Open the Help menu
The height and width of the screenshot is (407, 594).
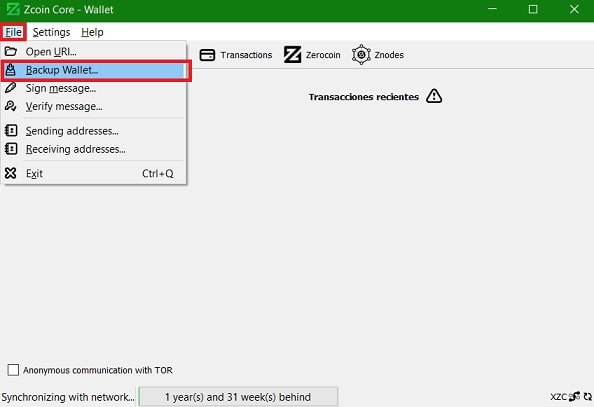[92, 32]
